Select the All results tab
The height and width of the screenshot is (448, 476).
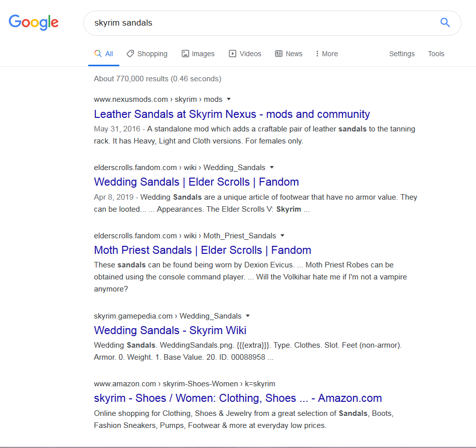click(104, 54)
